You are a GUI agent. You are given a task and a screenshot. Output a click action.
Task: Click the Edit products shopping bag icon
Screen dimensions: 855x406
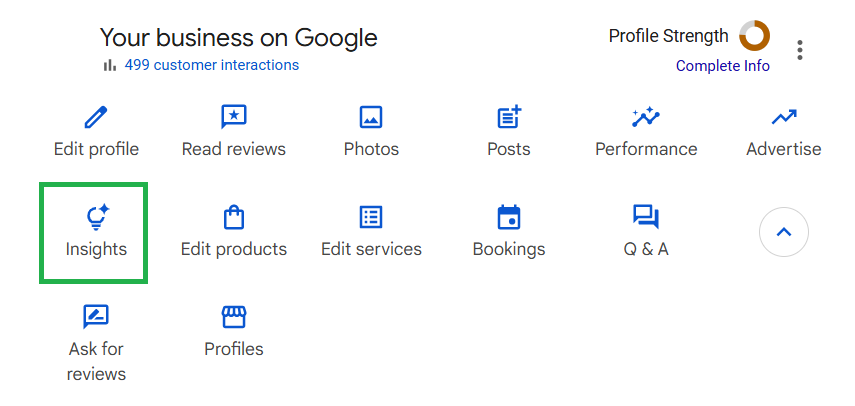(x=233, y=217)
